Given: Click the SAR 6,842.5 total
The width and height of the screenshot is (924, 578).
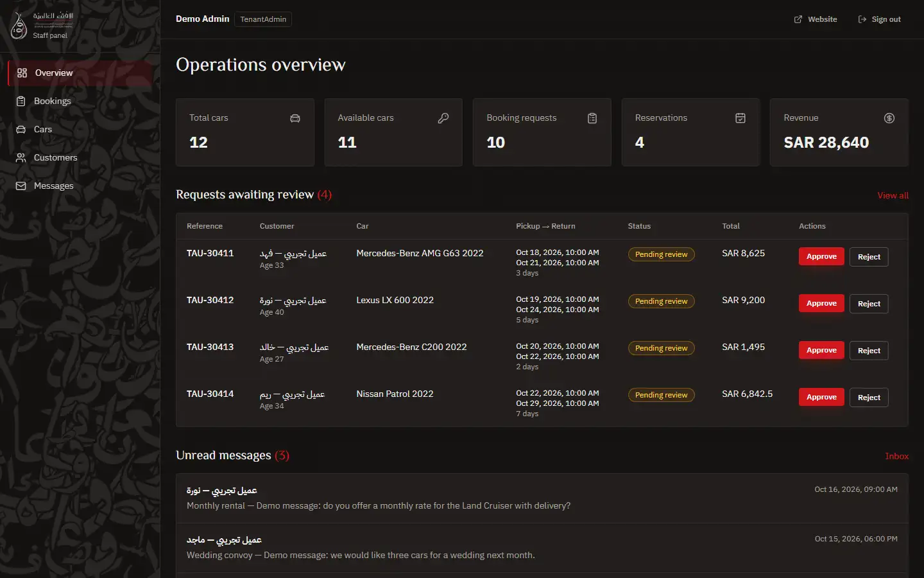Looking at the screenshot, I should (747, 394).
